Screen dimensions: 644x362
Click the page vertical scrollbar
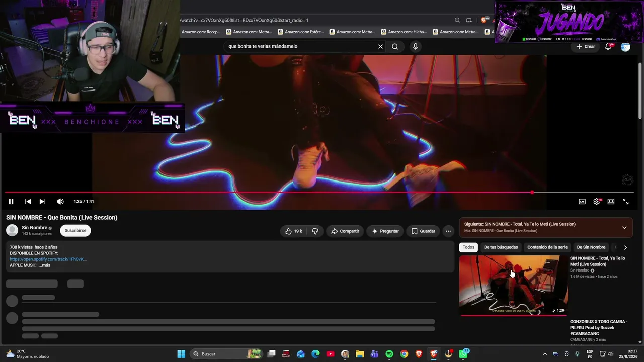coord(640,90)
